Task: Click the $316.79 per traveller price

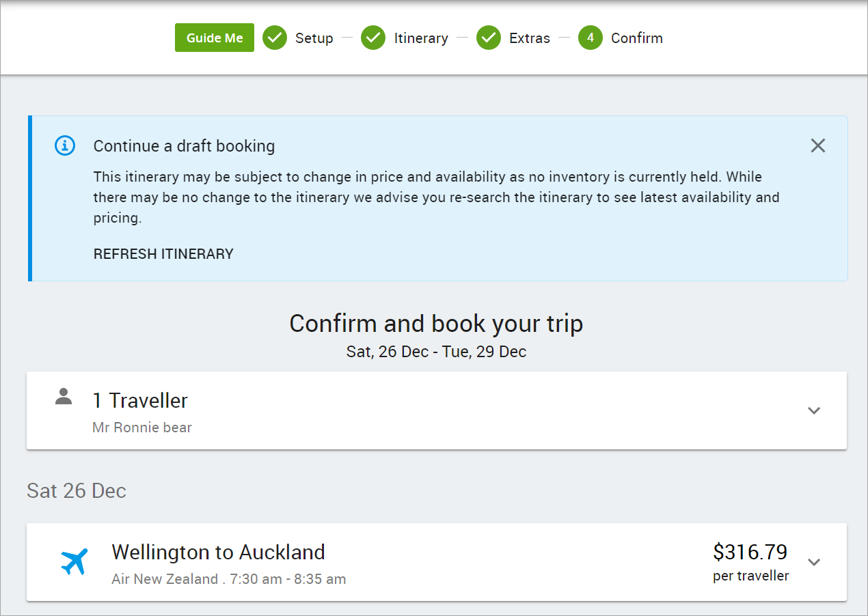Action: pyautogui.click(x=750, y=561)
